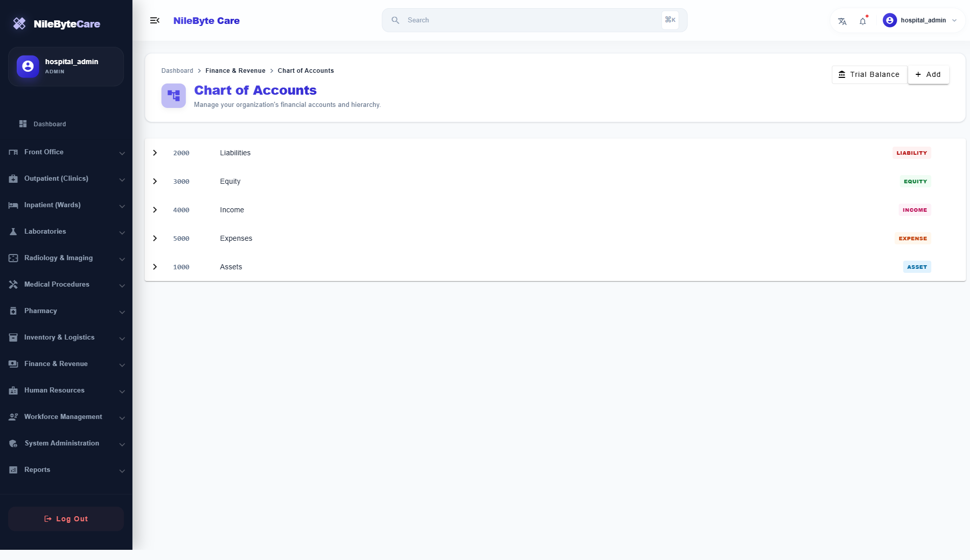Screen dimensions: 970x560
Task: Log out of the application
Action: [x=66, y=519]
